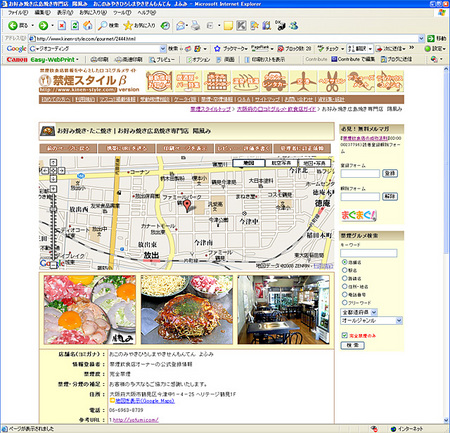Click the browser Back arrow button
The image size is (450, 433).
pyautogui.click(x=13, y=25)
